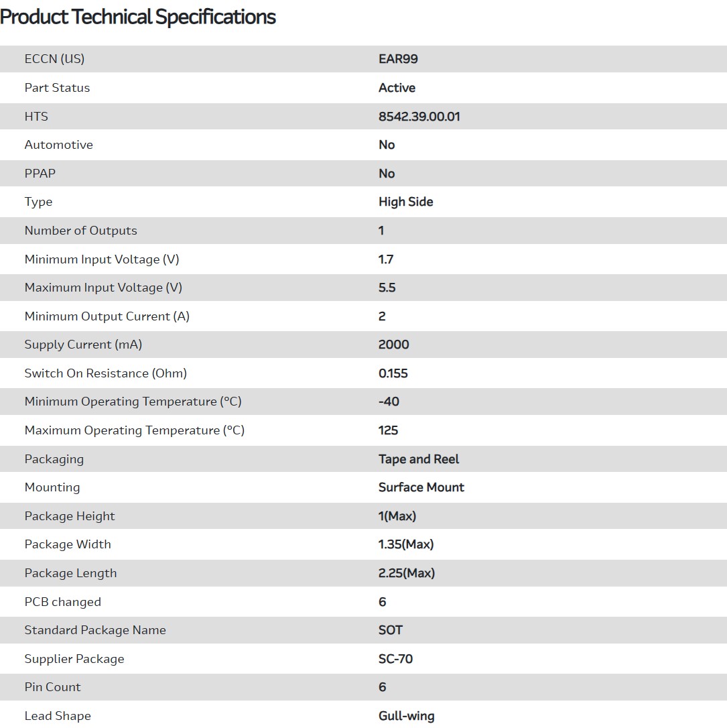Screen dimensions: 727x728
Task: Select the High Side type value
Action: click(x=405, y=202)
